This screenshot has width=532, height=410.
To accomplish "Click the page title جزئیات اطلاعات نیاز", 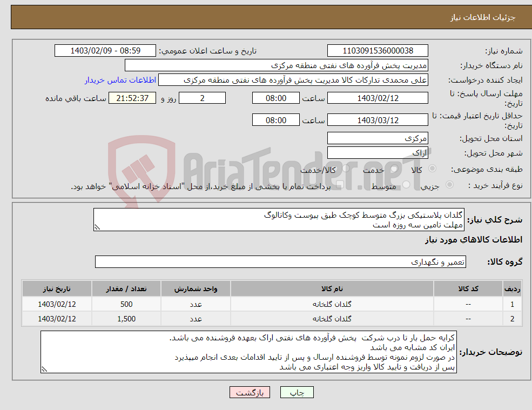I will click(482, 17).
